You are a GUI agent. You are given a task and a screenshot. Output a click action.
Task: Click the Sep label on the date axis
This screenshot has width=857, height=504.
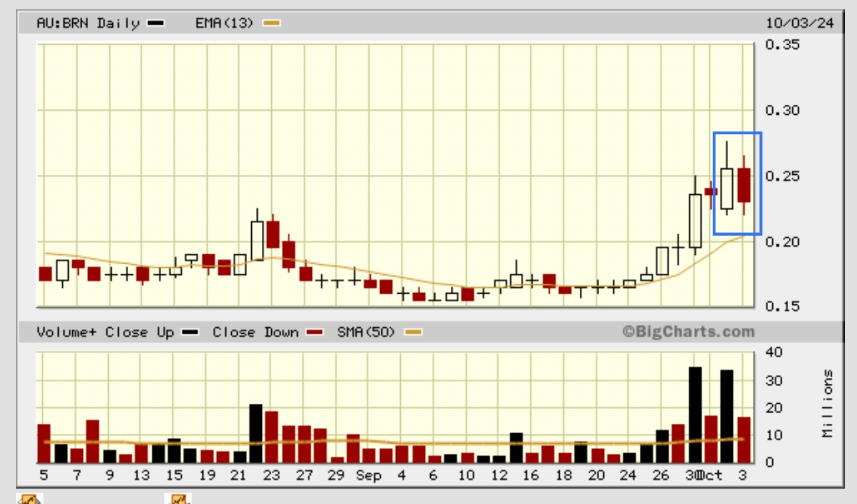click(x=368, y=475)
